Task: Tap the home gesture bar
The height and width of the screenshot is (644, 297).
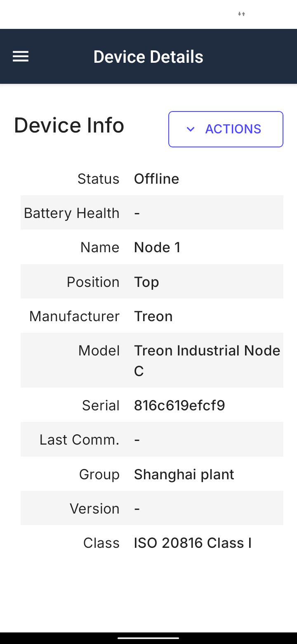Action: click(148, 638)
